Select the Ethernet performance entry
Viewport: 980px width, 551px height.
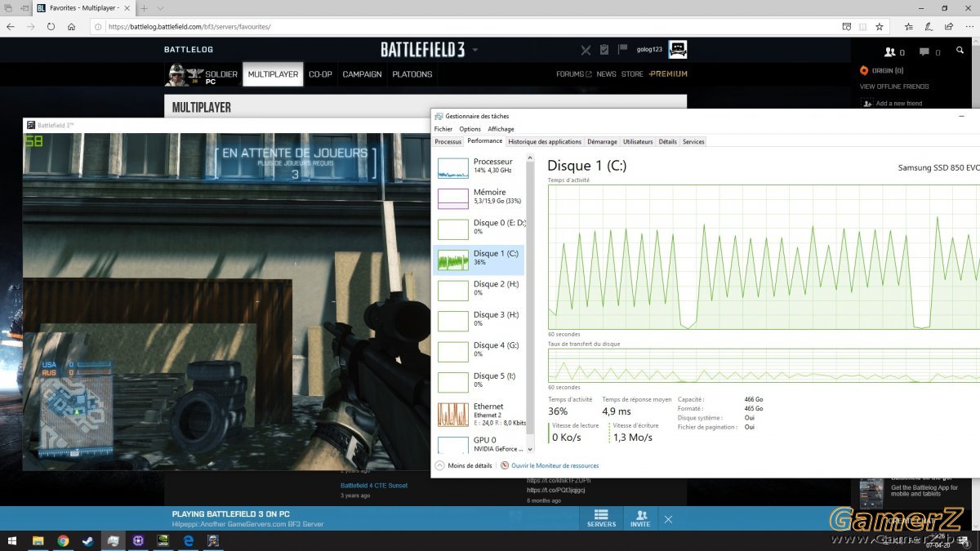[479, 414]
